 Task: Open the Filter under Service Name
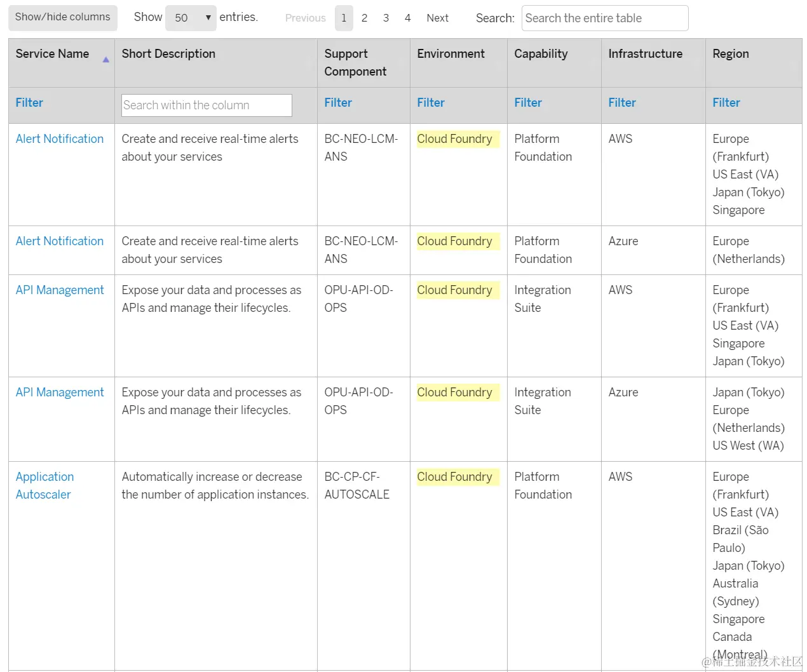point(29,103)
